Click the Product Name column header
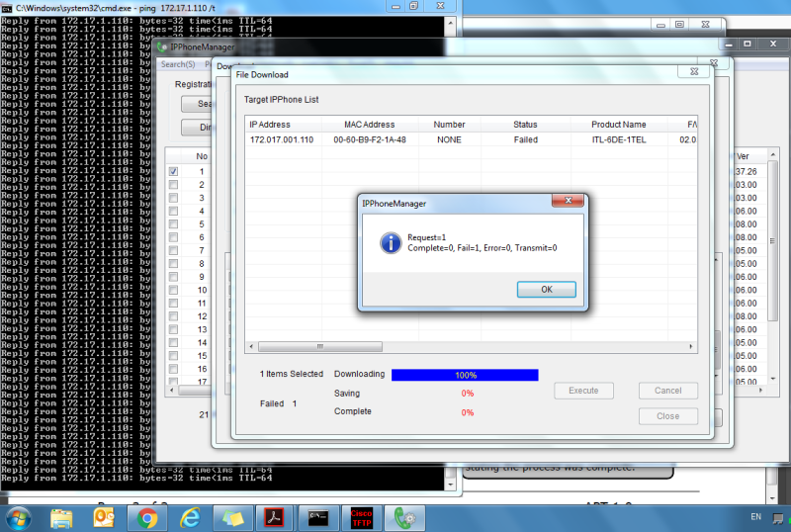 click(x=619, y=125)
